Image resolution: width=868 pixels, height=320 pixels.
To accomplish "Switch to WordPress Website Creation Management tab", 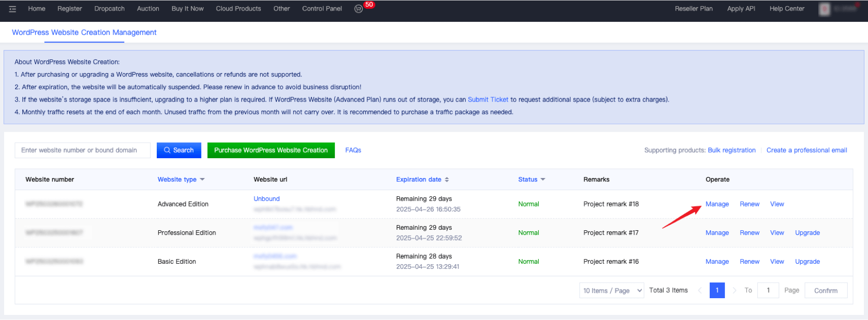I will tap(84, 32).
